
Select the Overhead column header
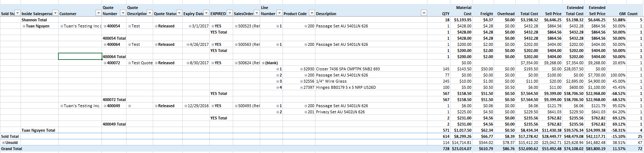(506, 14)
